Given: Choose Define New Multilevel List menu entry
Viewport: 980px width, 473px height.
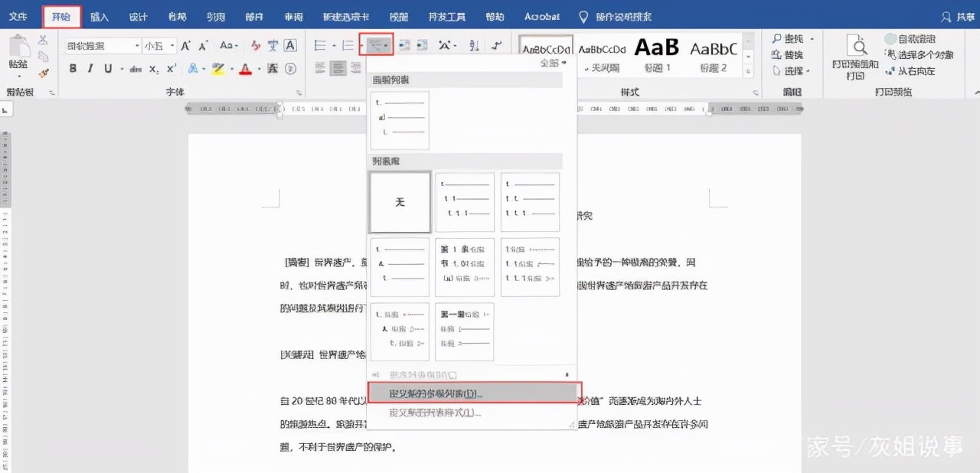Looking at the screenshot, I should tap(474, 393).
